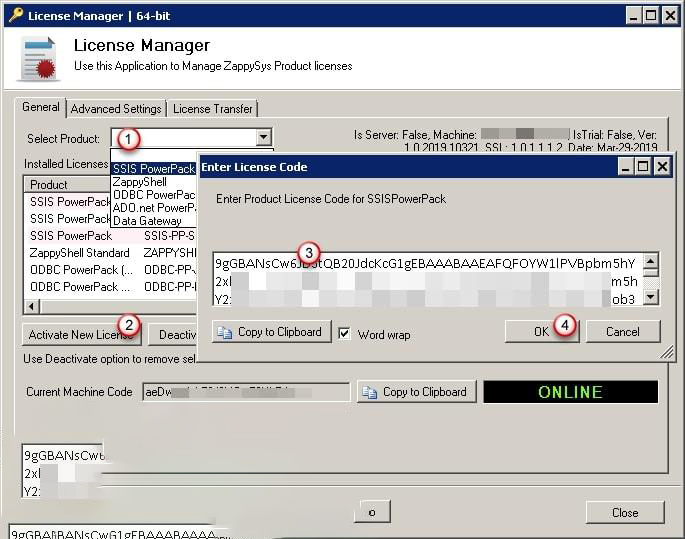Cancel the Enter License Code dialog
685x539 pixels.
click(x=623, y=332)
